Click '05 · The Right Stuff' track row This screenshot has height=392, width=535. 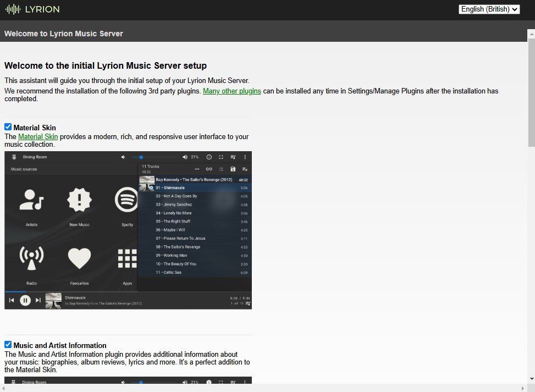point(195,222)
